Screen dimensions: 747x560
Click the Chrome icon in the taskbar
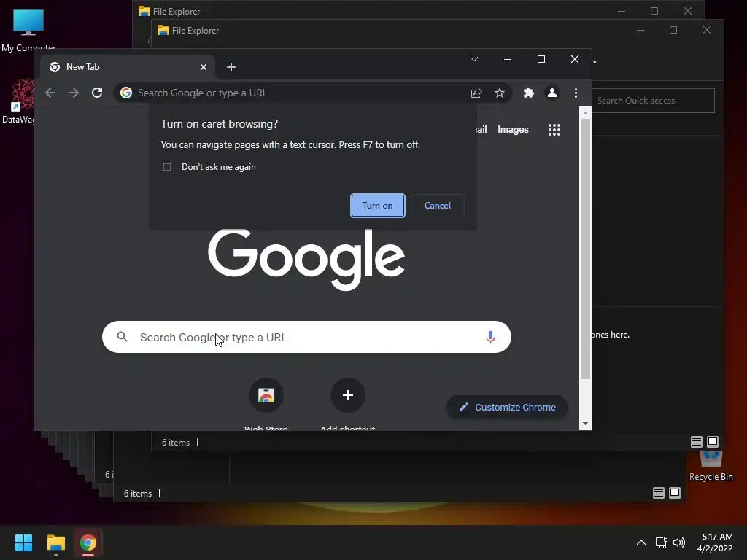click(x=88, y=542)
